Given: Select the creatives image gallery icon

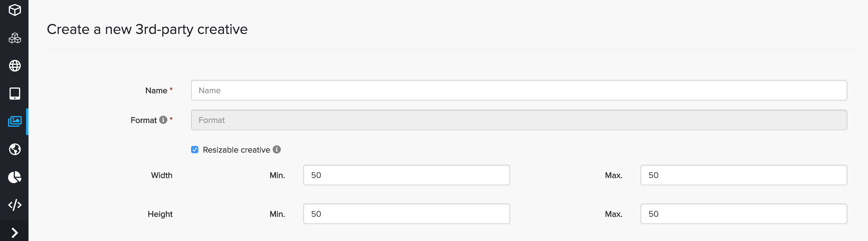Looking at the screenshot, I should pyautogui.click(x=15, y=121).
